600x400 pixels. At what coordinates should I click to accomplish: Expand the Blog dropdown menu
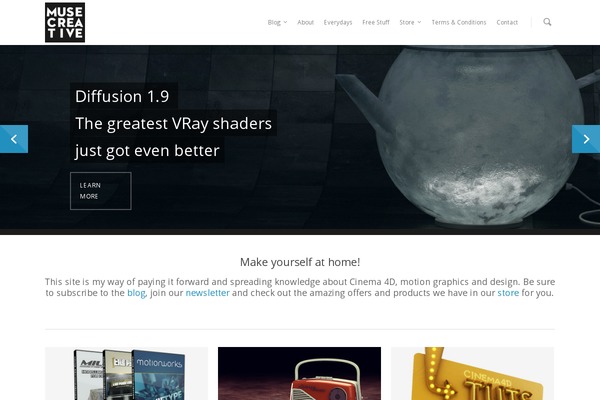point(277,22)
